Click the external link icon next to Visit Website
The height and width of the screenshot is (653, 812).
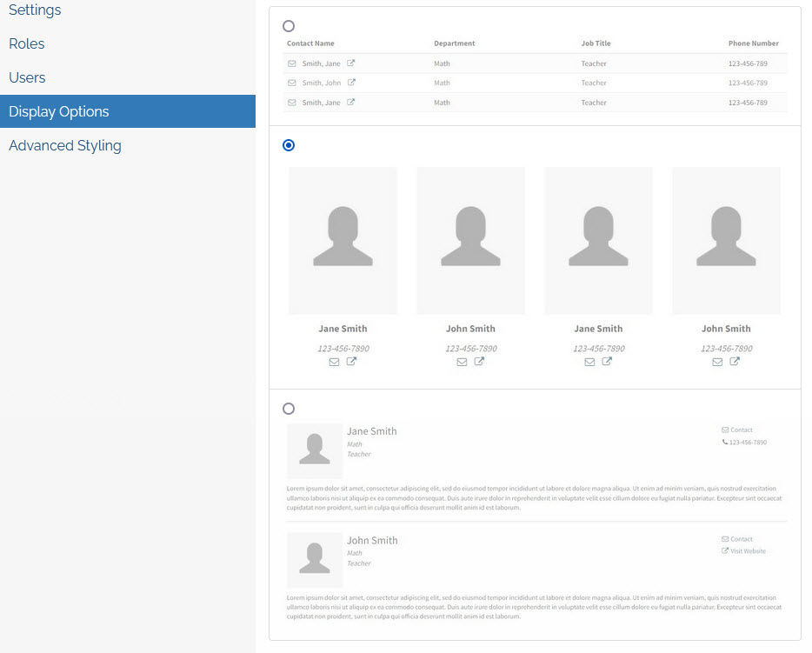[725, 550]
